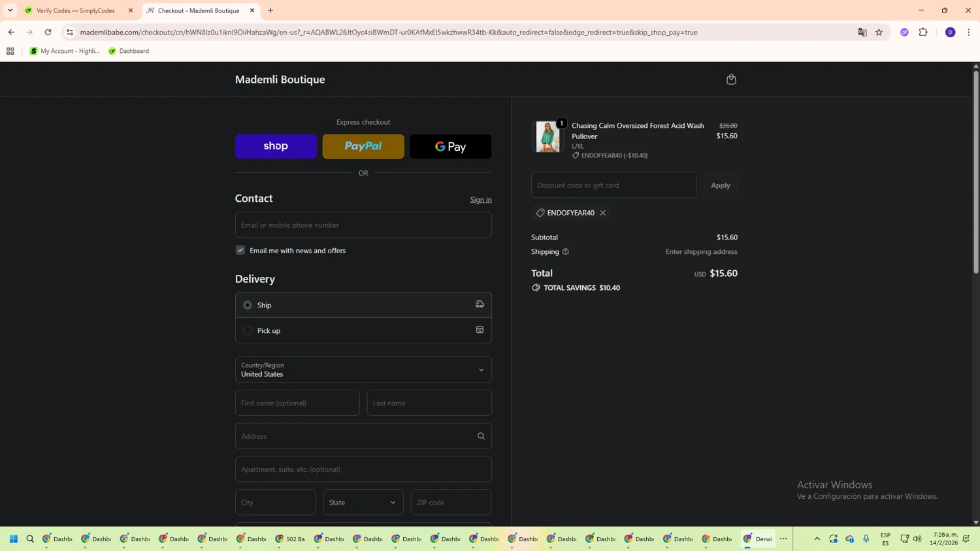Bookmark this page with the star icon
Image resolution: width=980 pixels, height=551 pixels.
879,32
